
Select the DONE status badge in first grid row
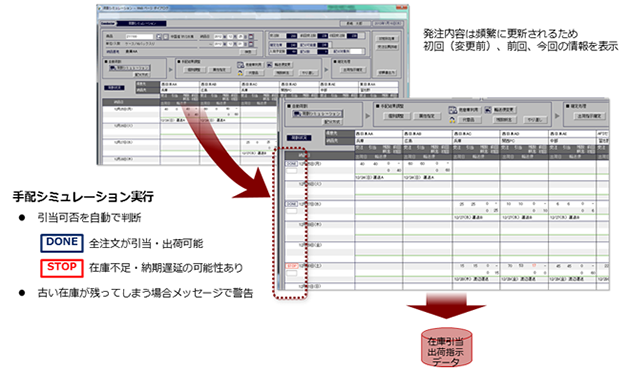point(292,164)
